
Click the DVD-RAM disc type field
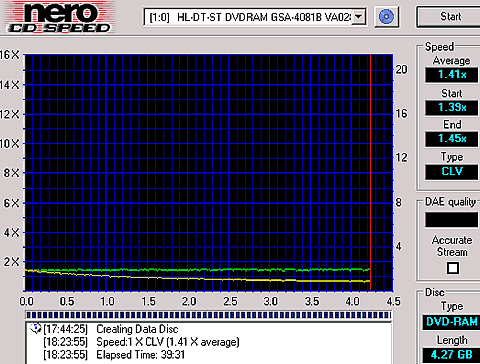click(451, 322)
